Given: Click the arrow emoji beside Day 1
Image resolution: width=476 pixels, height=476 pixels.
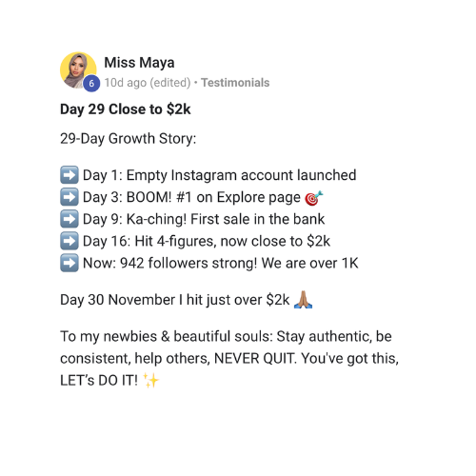Looking at the screenshot, I should tap(69, 175).
